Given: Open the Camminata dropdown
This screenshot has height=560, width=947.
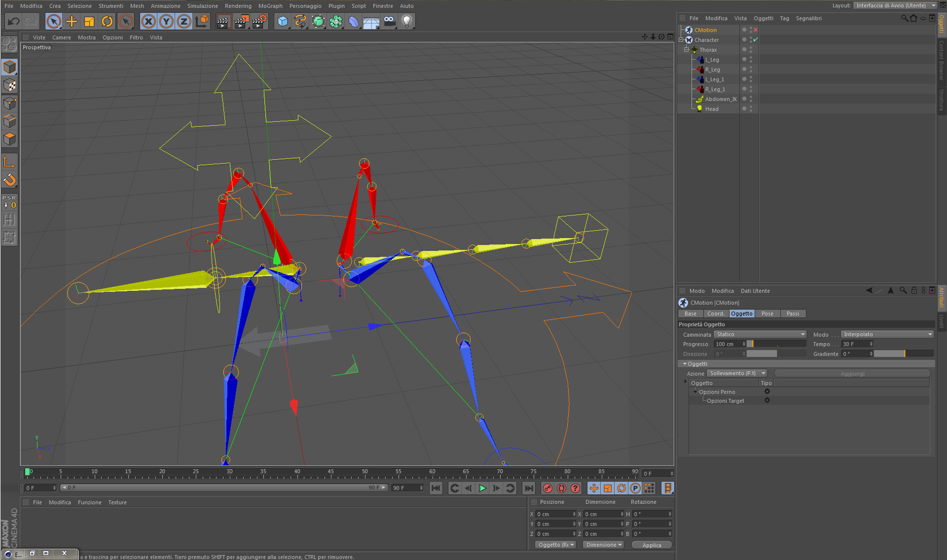Looking at the screenshot, I should (760, 334).
